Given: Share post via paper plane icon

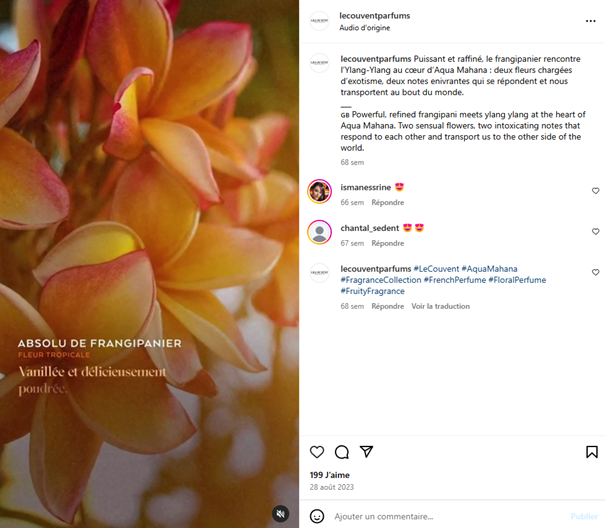Looking at the screenshot, I should [x=367, y=452].
